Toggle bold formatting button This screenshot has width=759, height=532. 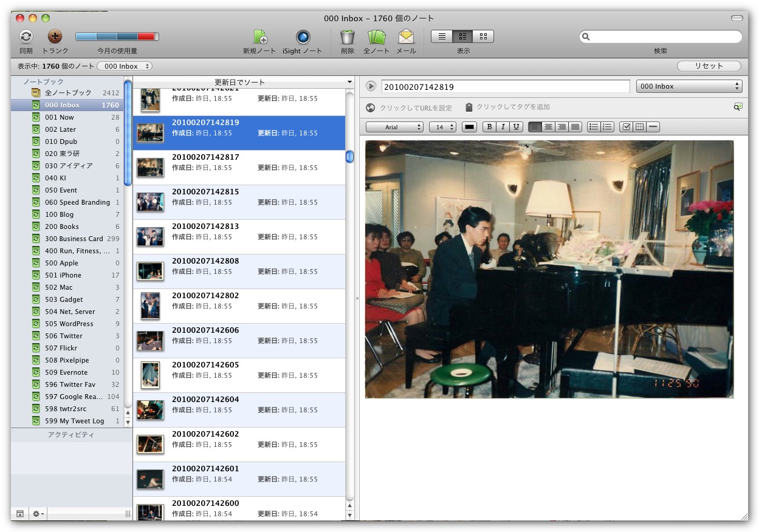489,127
